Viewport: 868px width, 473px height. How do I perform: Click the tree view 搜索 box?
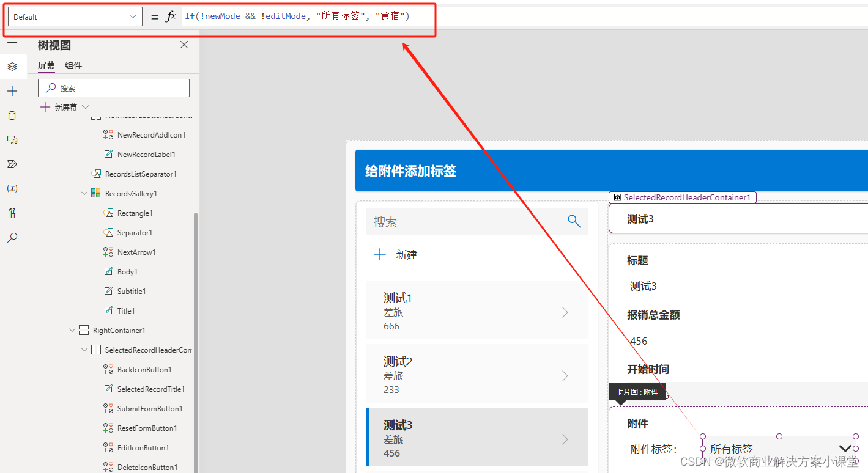coord(114,88)
